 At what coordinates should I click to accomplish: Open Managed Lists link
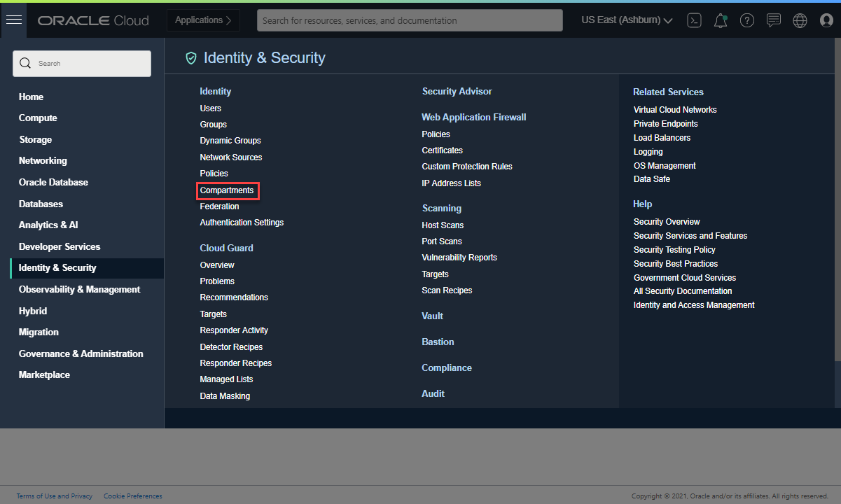[x=226, y=379]
